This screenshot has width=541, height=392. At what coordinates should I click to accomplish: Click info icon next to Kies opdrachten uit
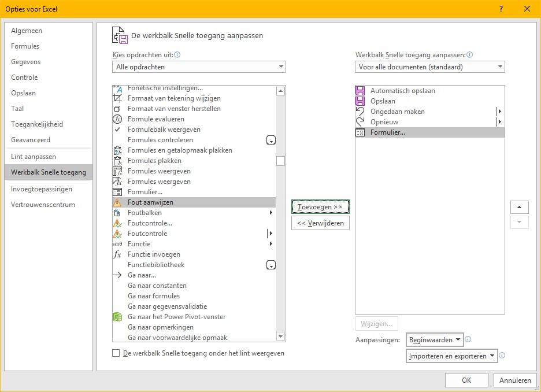(177, 54)
